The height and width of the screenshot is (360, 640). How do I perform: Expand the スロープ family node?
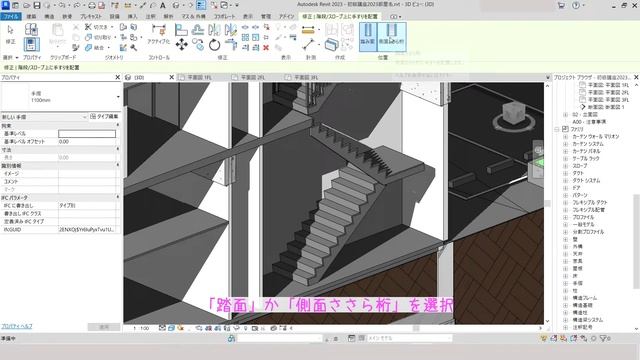pos(566,166)
